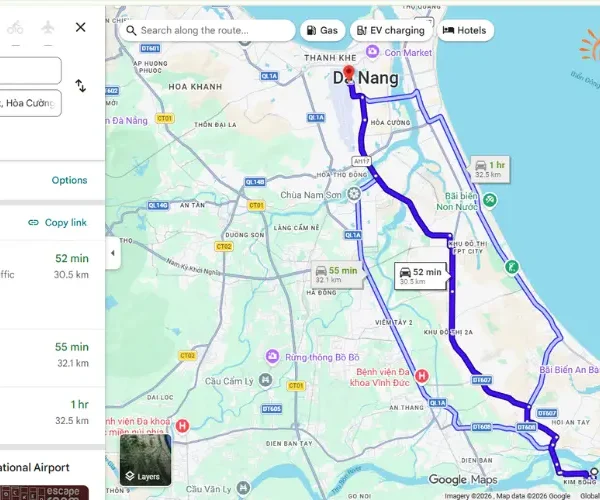
Task: Open the Layers map thumbnail
Action: 145,460
